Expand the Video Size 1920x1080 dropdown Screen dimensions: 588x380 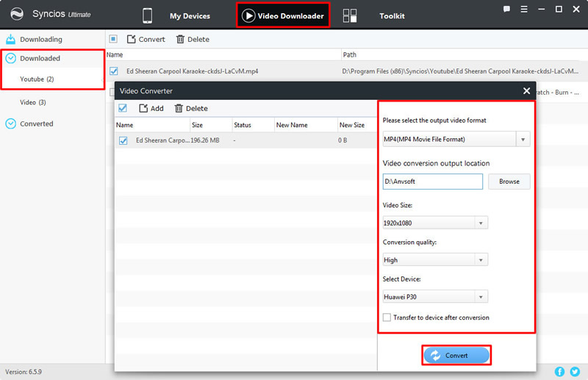coord(481,223)
